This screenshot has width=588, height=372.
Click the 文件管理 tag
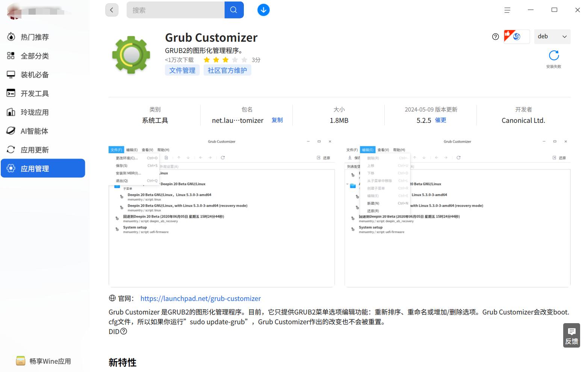click(182, 70)
